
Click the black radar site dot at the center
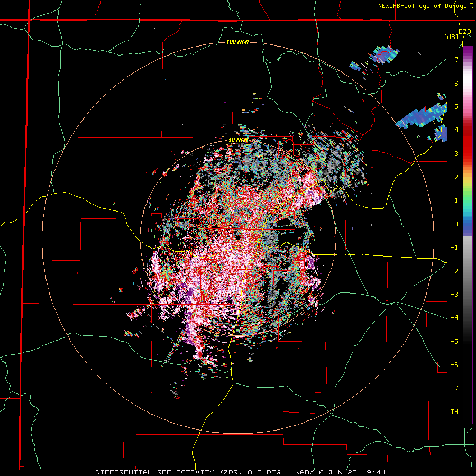tap(237, 237)
